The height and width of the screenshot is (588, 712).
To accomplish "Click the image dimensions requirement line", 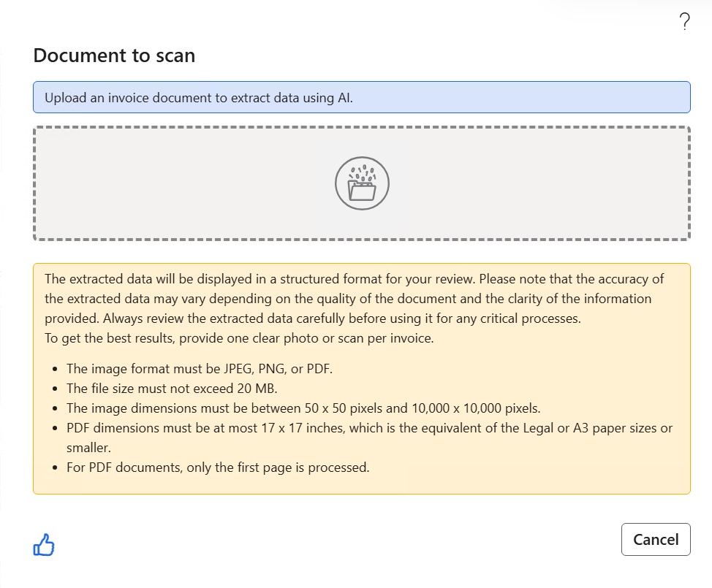I will tap(303, 408).
